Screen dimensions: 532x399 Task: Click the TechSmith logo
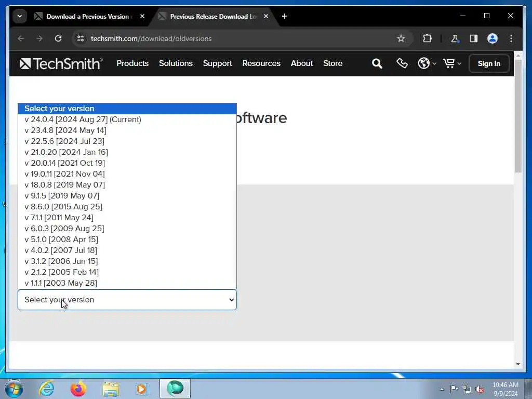pyautogui.click(x=61, y=63)
